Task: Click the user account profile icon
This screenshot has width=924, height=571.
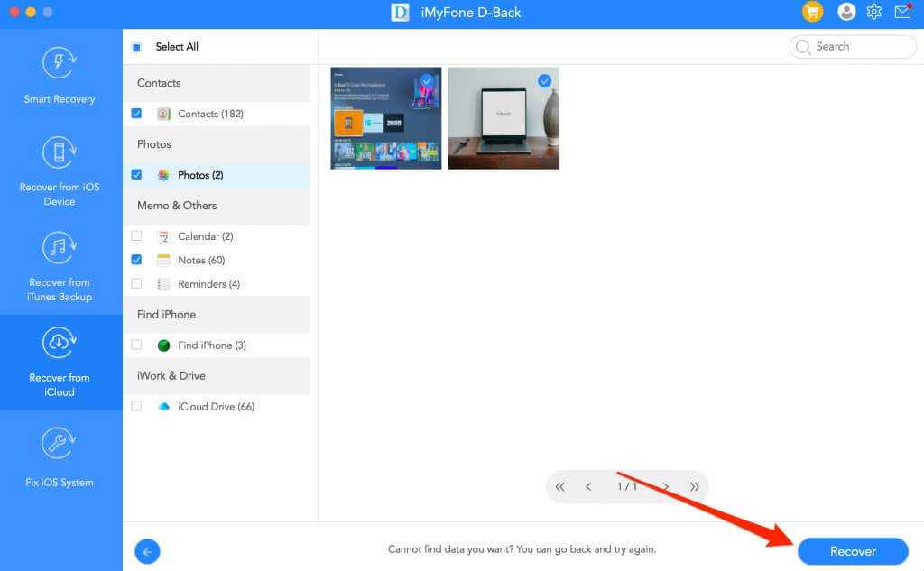Action: tap(846, 12)
